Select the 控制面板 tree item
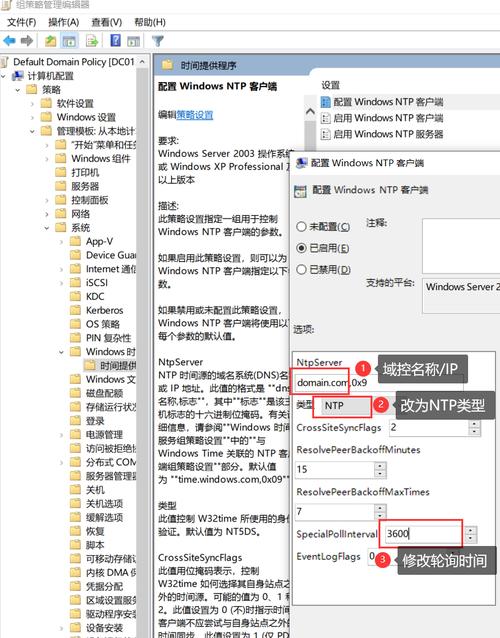The height and width of the screenshot is (638, 500). click(x=90, y=200)
